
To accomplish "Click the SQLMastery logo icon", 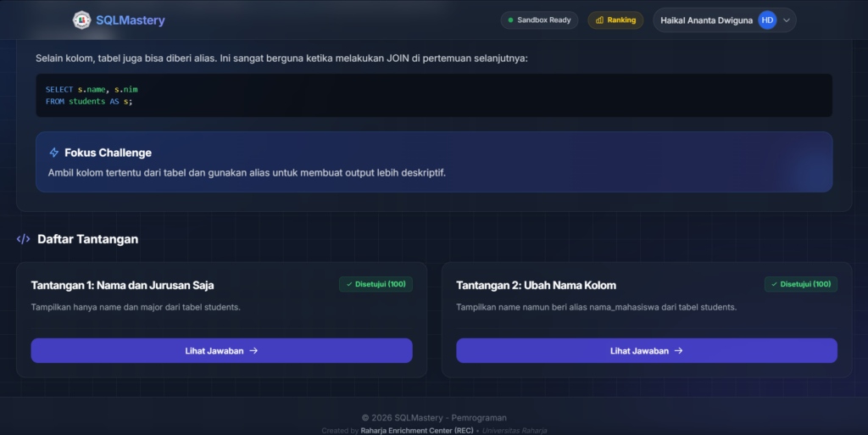I will pyautogui.click(x=82, y=20).
